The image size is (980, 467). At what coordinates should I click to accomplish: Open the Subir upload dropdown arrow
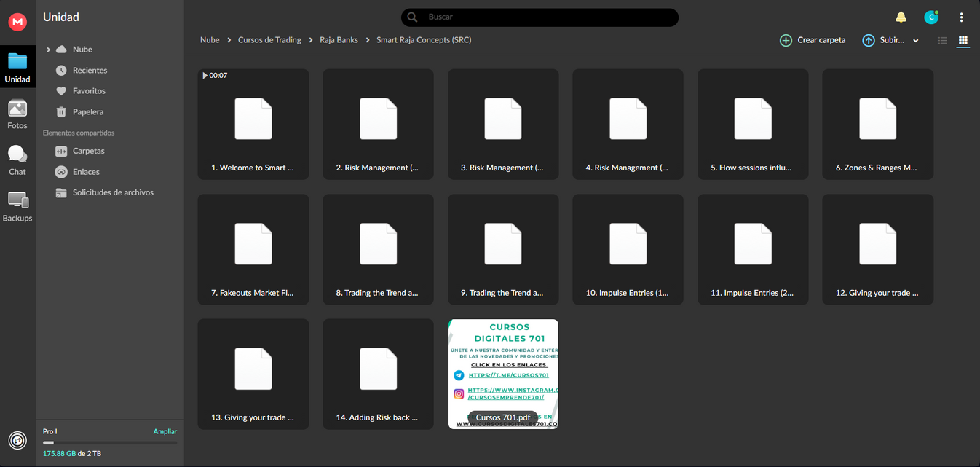click(x=916, y=41)
